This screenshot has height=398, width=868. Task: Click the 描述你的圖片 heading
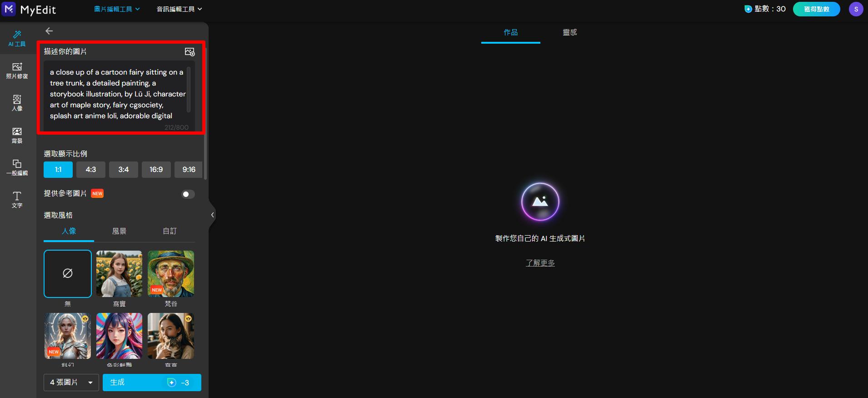pos(65,51)
